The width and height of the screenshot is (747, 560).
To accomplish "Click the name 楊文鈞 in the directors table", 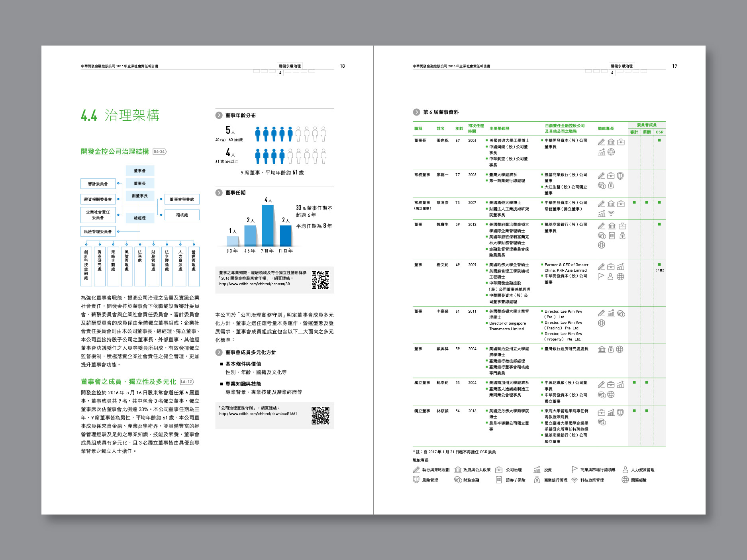I will coord(443,264).
